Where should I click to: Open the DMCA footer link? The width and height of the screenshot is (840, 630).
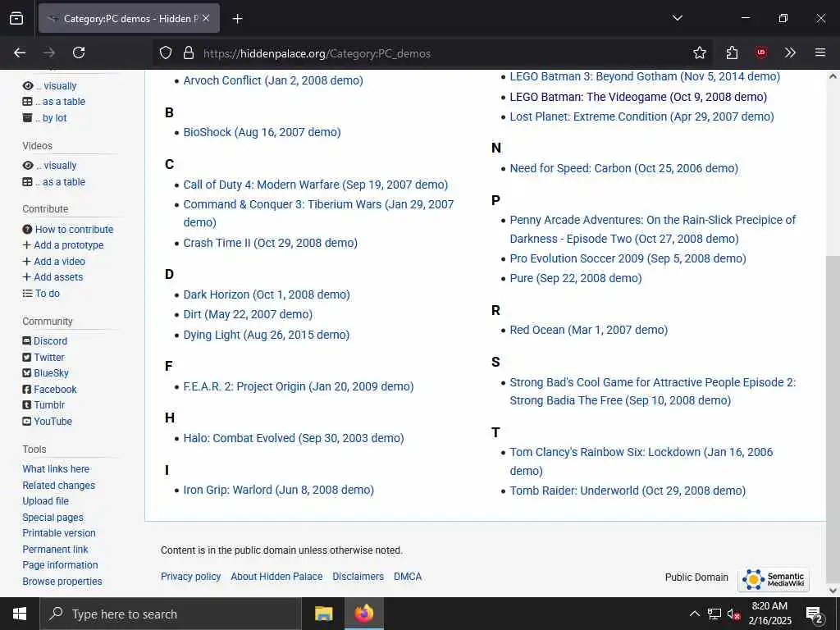408,577
